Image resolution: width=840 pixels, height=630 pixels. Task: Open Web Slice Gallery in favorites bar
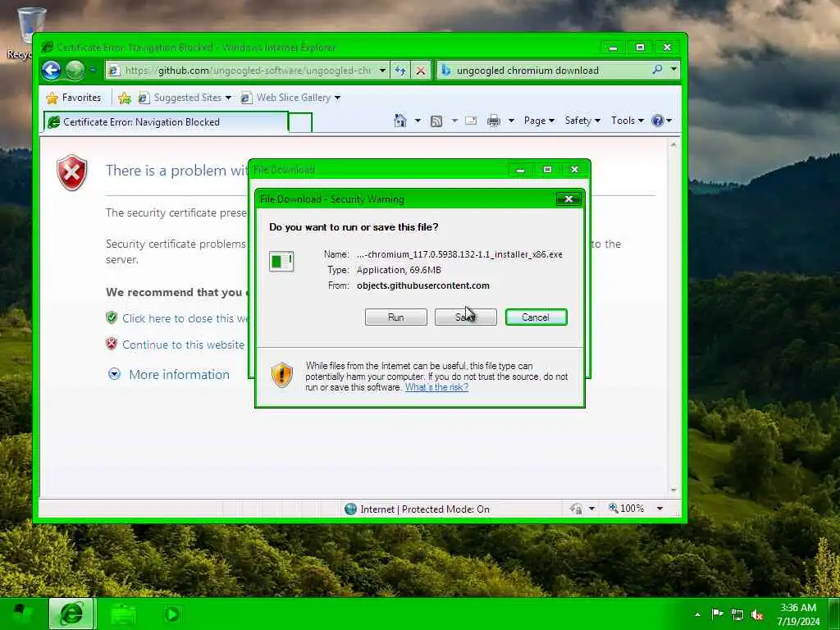click(291, 98)
